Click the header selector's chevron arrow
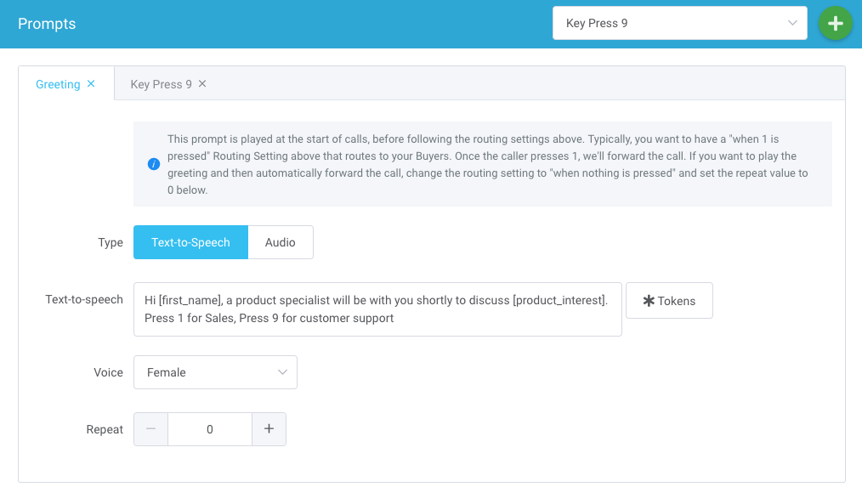 [x=792, y=24]
